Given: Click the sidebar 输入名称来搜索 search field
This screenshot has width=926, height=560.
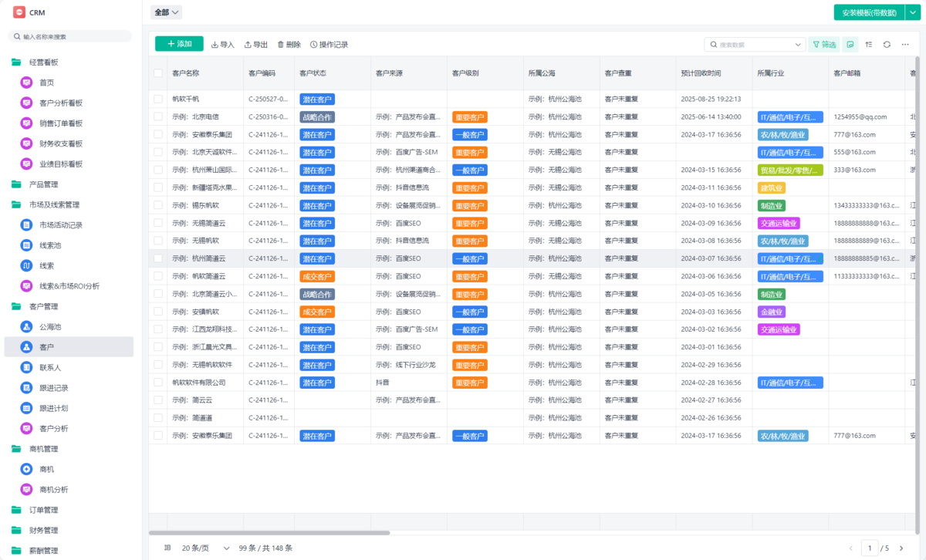Looking at the screenshot, I should pos(70,36).
